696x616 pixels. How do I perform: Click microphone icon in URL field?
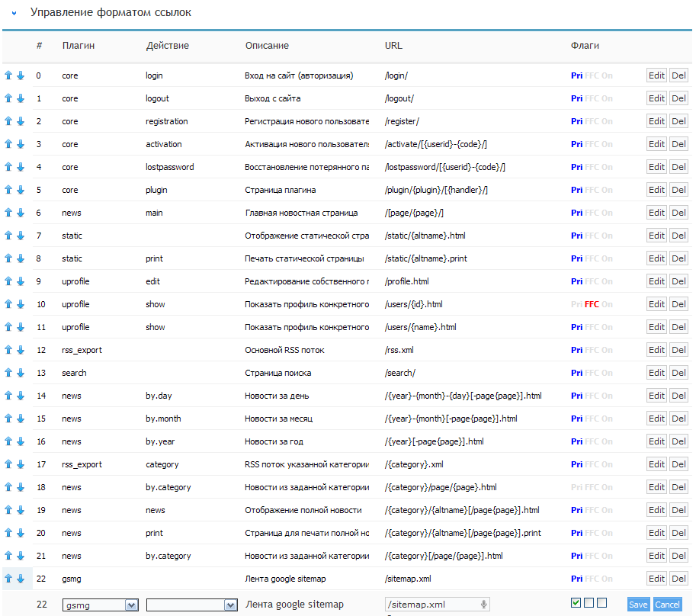pyautogui.click(x=483, y=605)
